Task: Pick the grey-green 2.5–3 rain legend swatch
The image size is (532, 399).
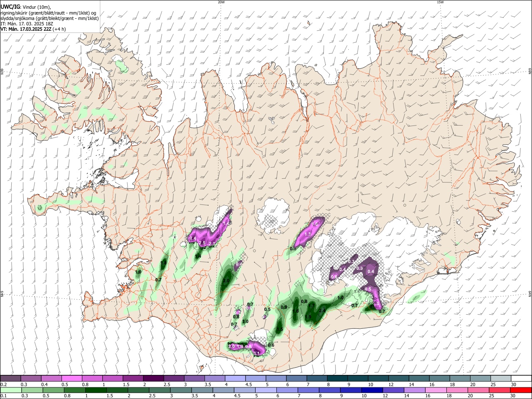Action: pos(159,390)
